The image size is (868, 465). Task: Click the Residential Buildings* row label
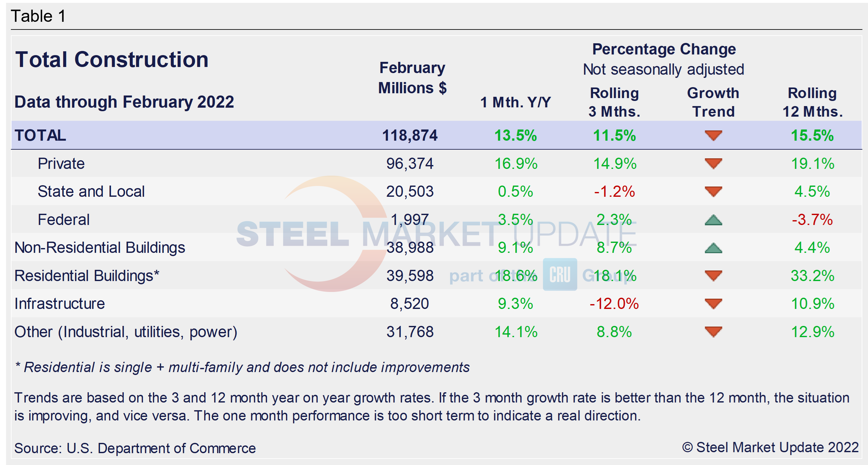pyautogui.click(x=87, y=276)
